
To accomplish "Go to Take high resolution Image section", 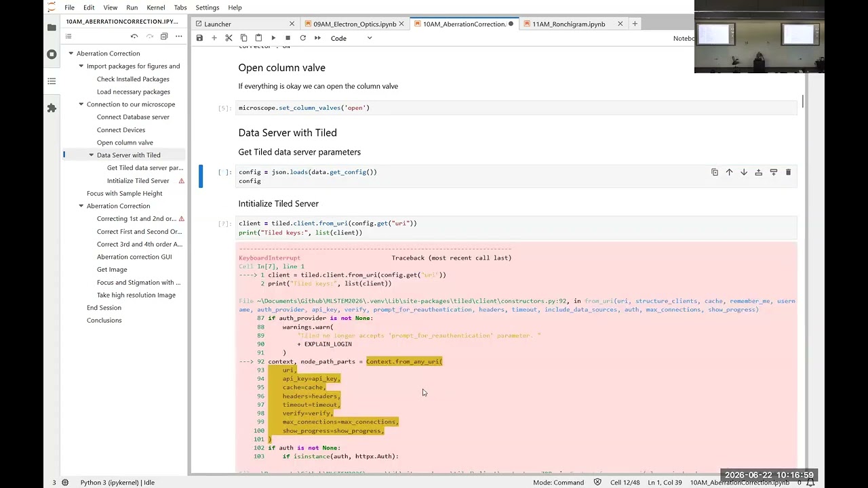I will [136, 295].
